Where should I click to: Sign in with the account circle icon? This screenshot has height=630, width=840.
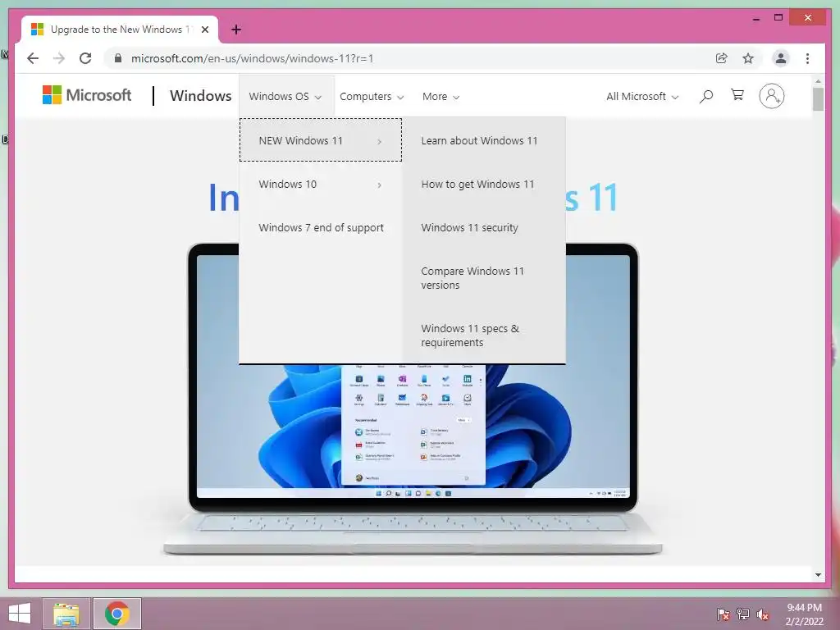(771, 96)
